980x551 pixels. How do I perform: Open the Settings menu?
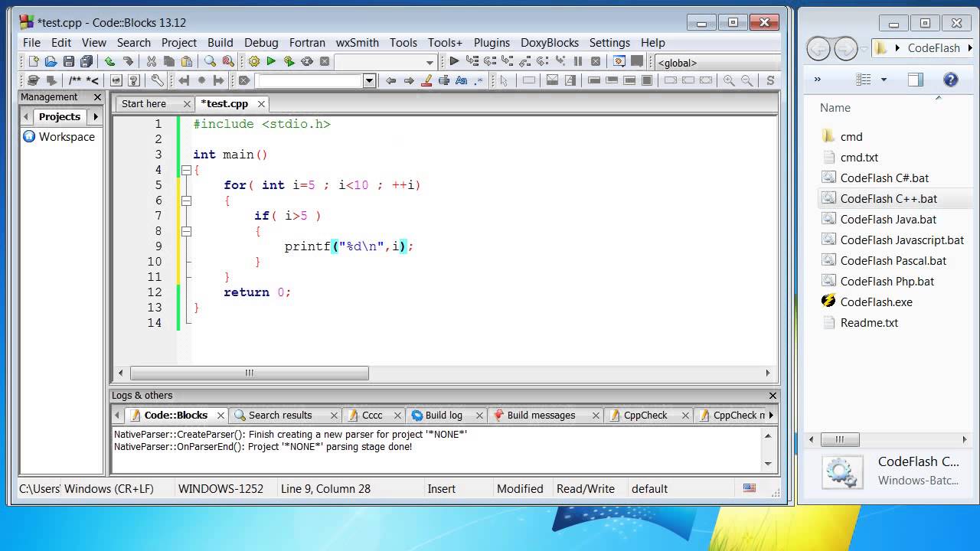pos(609,43)
